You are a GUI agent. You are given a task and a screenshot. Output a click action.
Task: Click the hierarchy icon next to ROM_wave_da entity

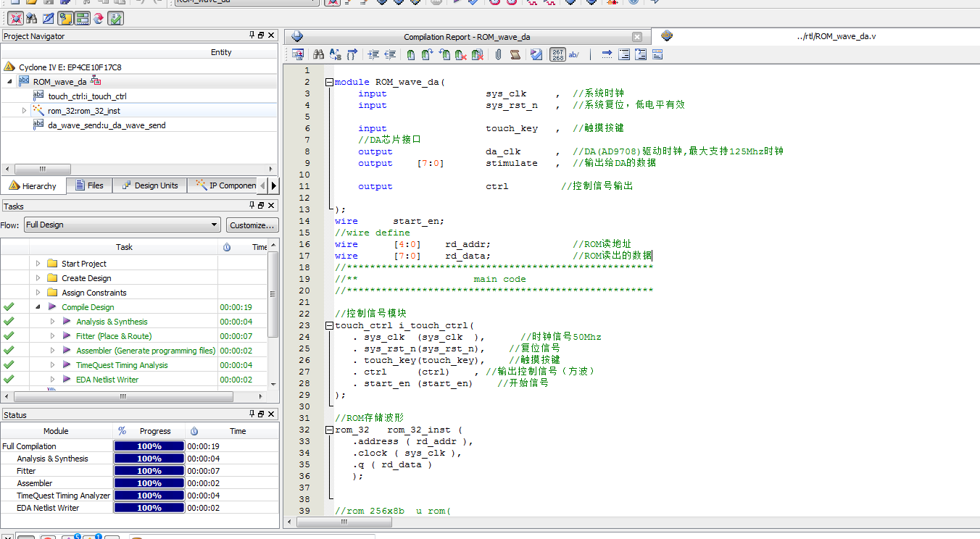pos(96,81)
